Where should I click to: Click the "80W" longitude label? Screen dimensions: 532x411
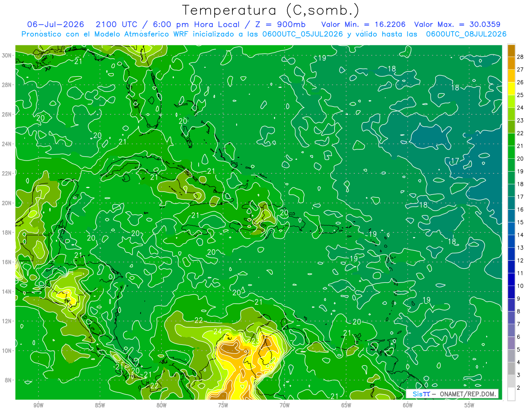pos(161,405)
